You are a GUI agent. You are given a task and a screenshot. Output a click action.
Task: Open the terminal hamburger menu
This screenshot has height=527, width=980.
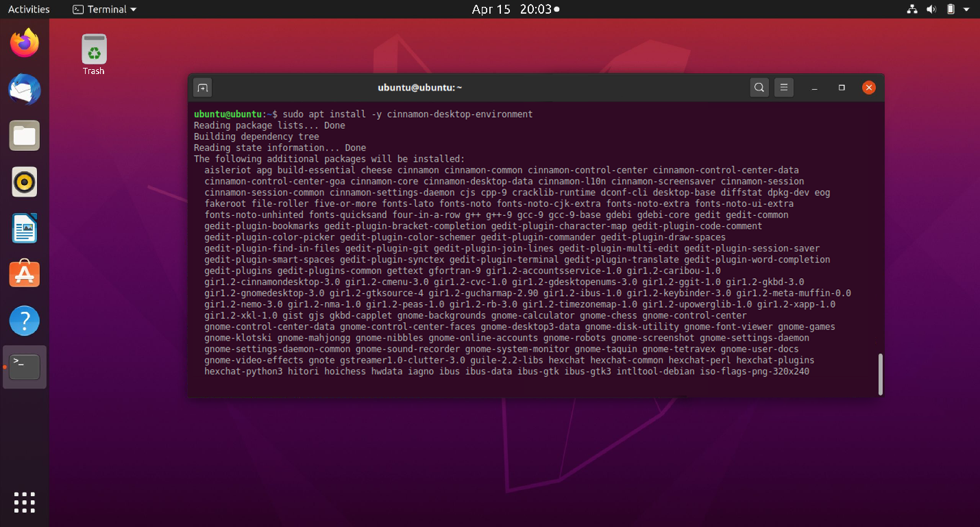click(784, 88)
